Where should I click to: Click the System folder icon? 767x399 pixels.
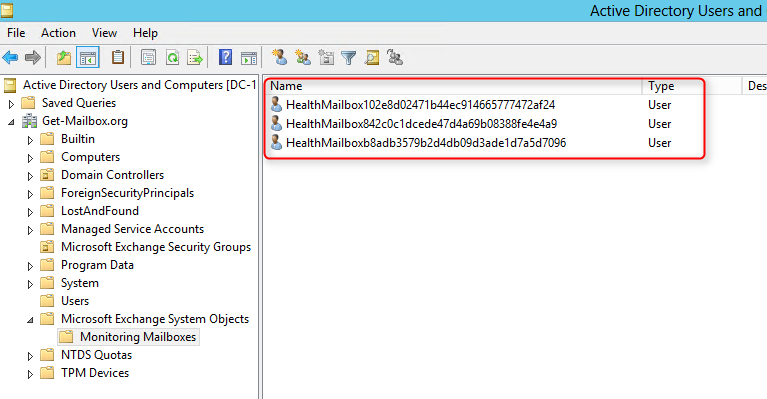[47, 283]
